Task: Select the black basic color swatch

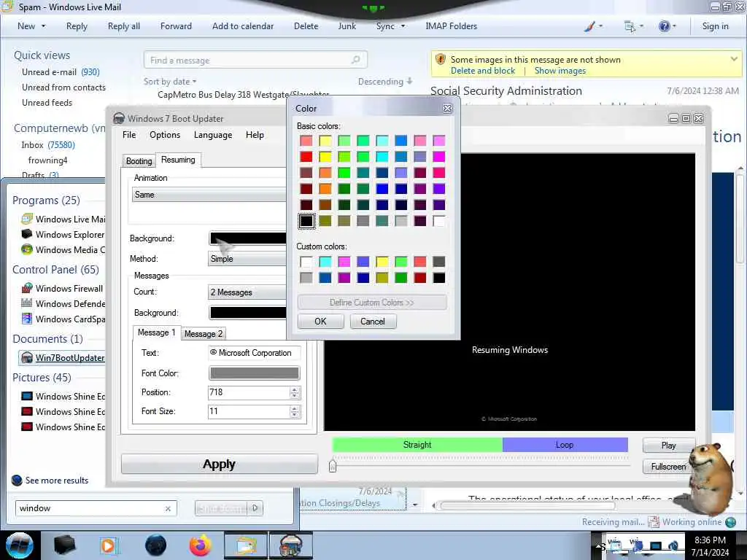Action: click(x=306, y=221)
